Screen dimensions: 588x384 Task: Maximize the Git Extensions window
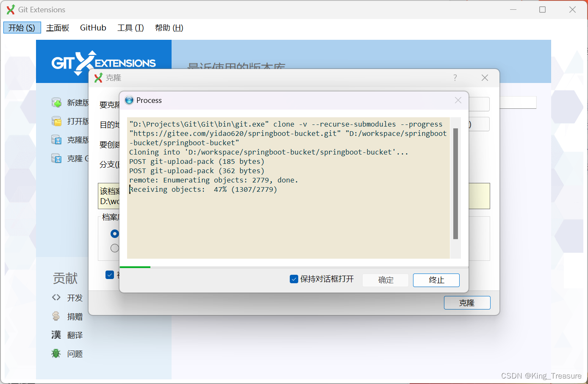click(542, 10)
